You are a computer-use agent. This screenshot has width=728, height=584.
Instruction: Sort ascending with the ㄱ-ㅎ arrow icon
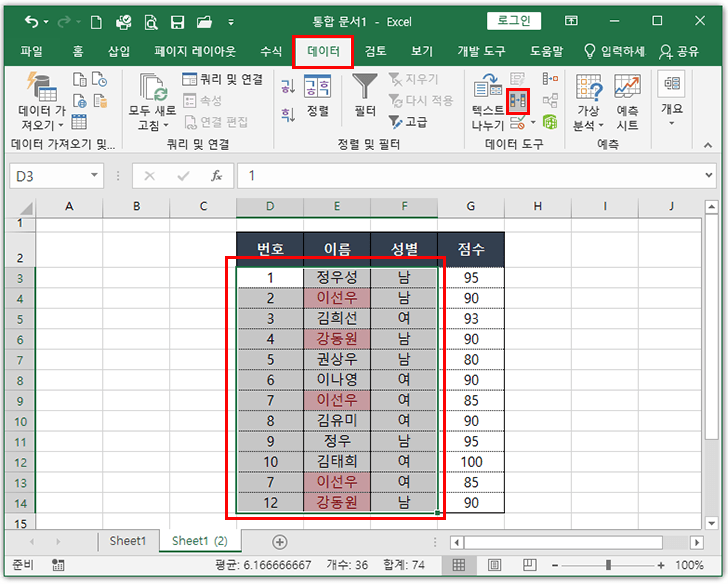pyautogui.click(x=288, y=86)
